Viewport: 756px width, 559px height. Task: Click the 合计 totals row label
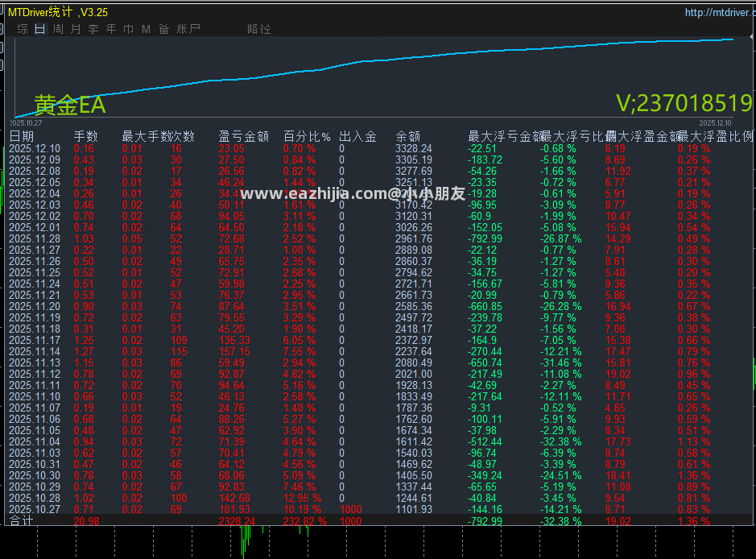click(21, 521)
